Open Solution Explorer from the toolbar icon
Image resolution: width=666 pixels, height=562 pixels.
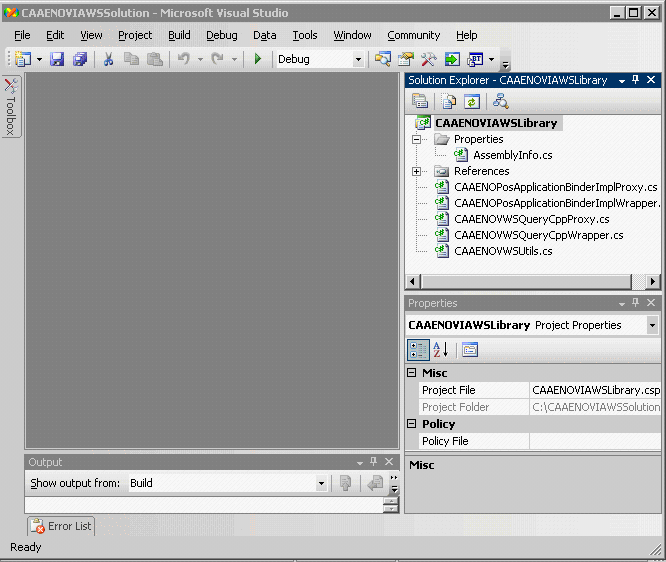(383, 59)
